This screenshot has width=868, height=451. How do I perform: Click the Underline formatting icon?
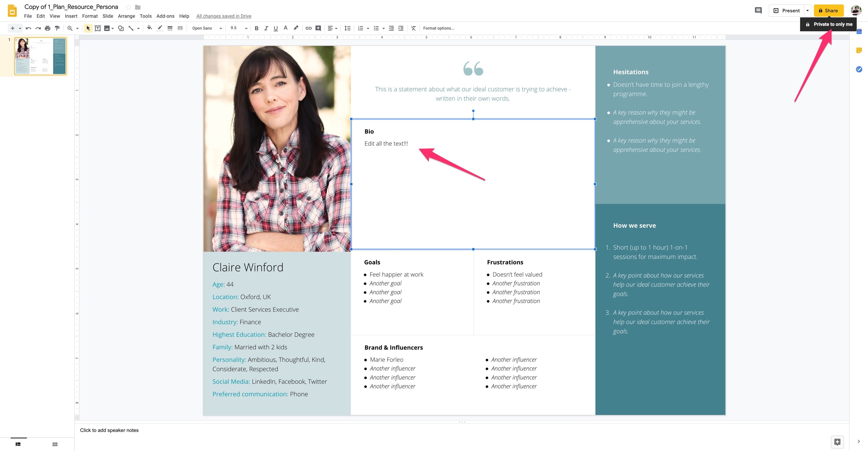pos(275,28)
